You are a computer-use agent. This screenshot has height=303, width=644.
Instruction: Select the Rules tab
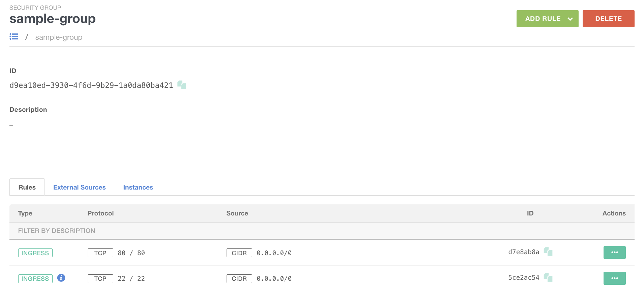click(x=27, y=188)
